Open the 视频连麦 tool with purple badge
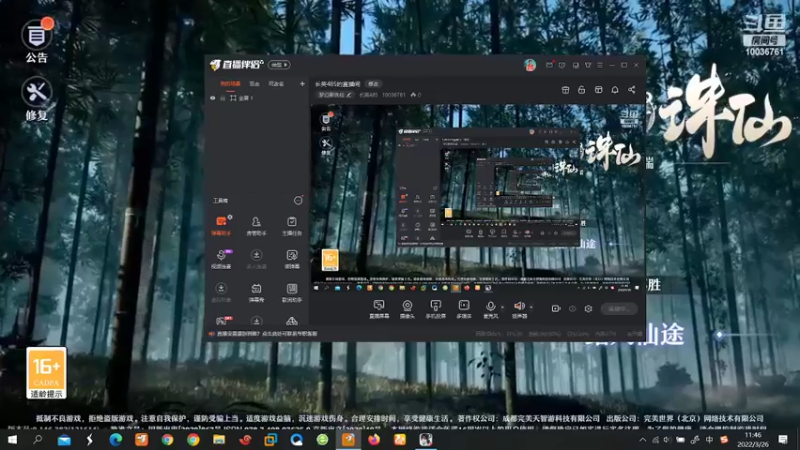Image resolution: width=800 pixels, height=450 pixels. pyautogui.click(x=221, y=259)
